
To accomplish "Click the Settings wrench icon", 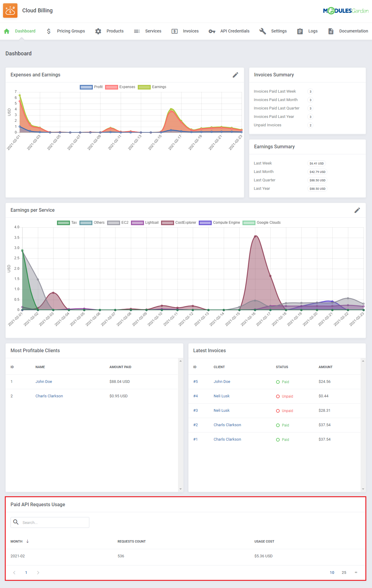I will tap(263, 31).
